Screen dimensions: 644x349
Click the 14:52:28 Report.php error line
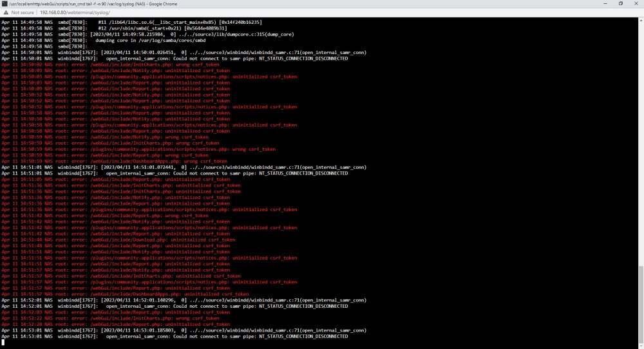[x=115, y=325]
